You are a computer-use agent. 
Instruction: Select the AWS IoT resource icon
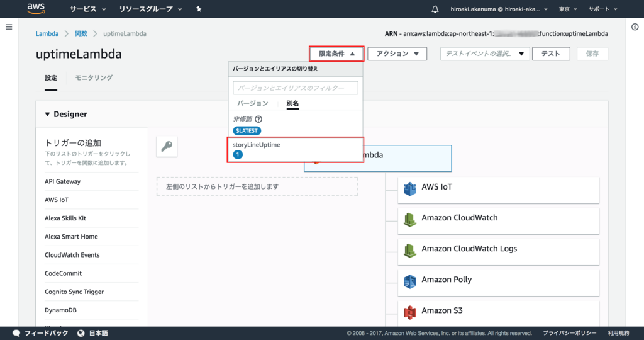(x=410, y=189)
